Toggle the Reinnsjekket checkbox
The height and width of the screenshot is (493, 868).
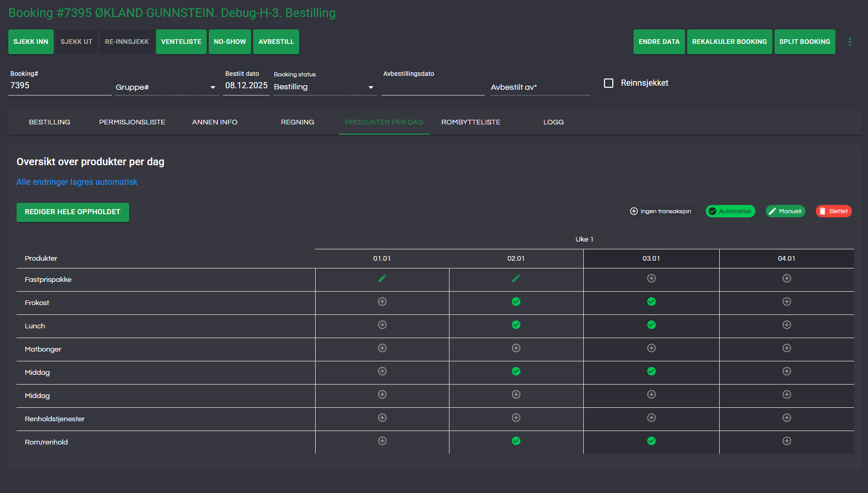tap(609, 83)
